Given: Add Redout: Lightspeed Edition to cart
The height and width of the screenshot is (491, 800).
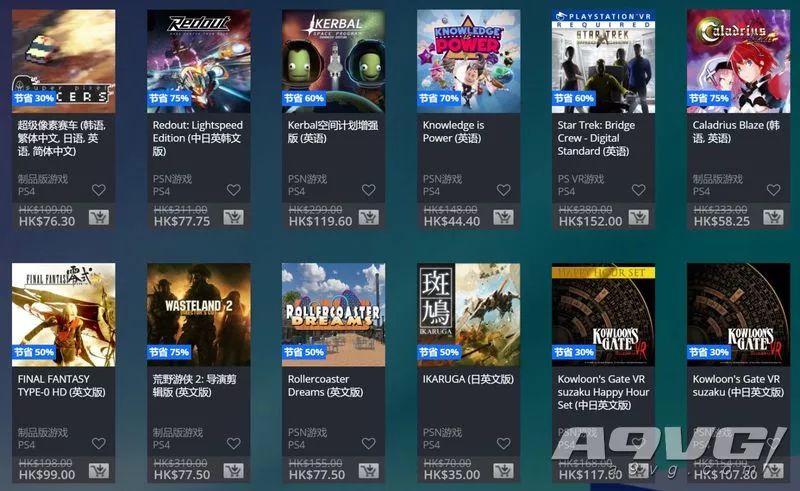Looking at the screenshot, I should pyautogui.click(x=234, y=217).
